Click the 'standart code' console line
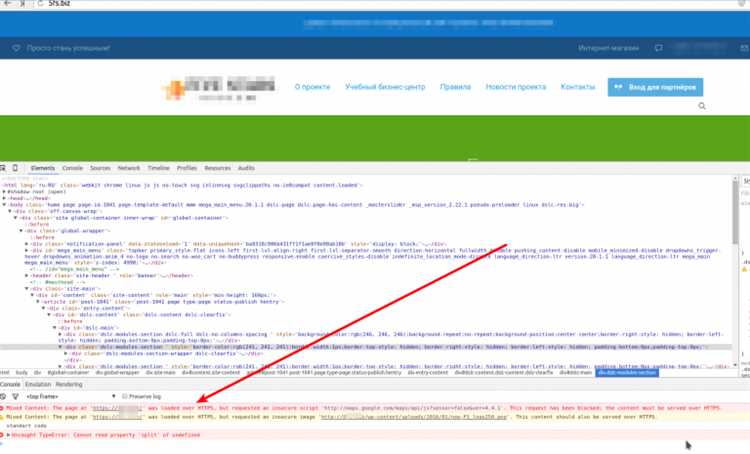 click(x=26, y=426)
